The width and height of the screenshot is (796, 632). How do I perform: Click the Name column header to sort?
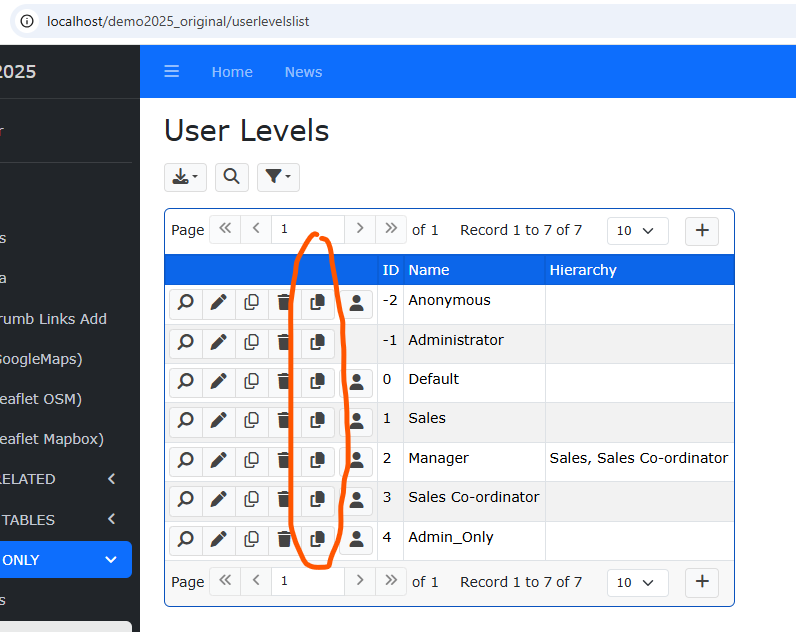pyautogui.click(x=429, y=270)
